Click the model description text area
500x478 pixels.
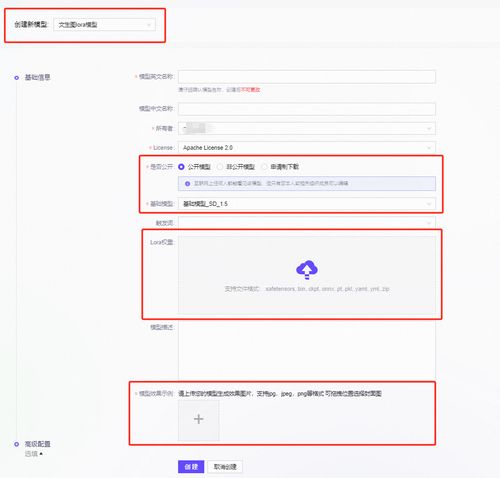[x=307, y=350]
